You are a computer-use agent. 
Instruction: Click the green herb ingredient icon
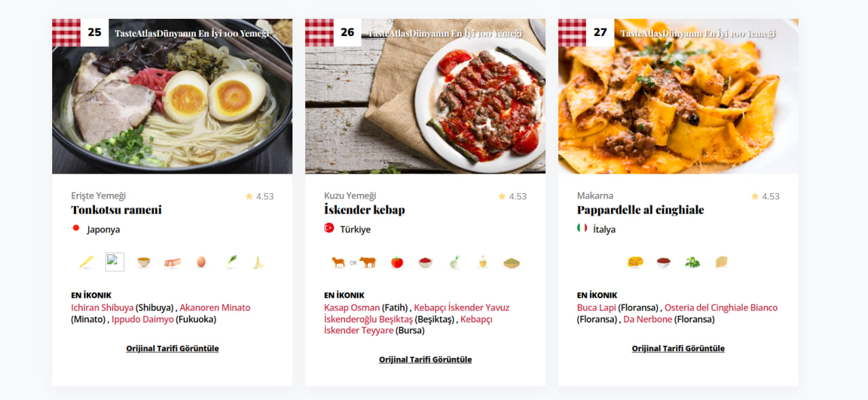(692, 262)
